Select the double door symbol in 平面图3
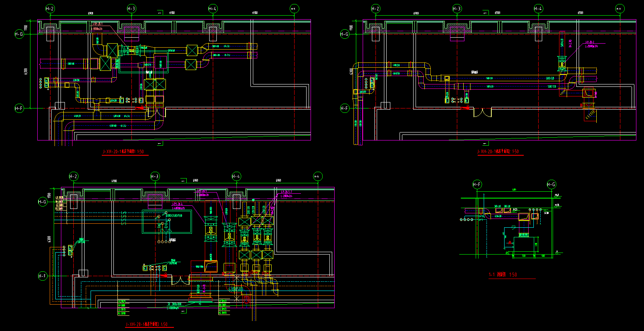Viewport: 644px width, 331px height. pos(181,280)
